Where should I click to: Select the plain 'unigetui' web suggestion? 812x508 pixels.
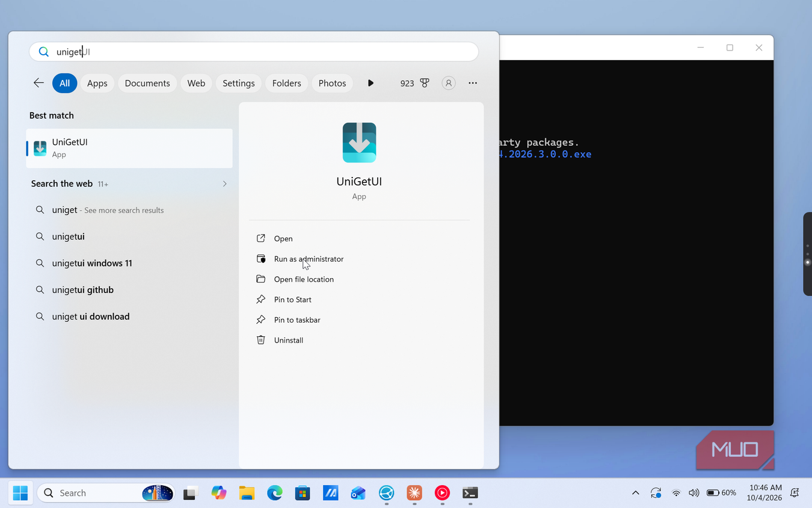129,237
